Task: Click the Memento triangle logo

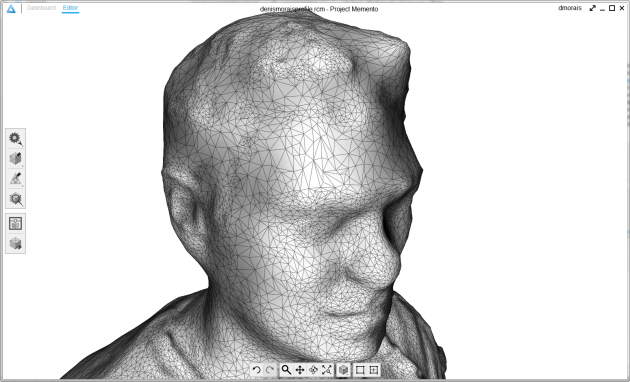Action: pos(11,8)
